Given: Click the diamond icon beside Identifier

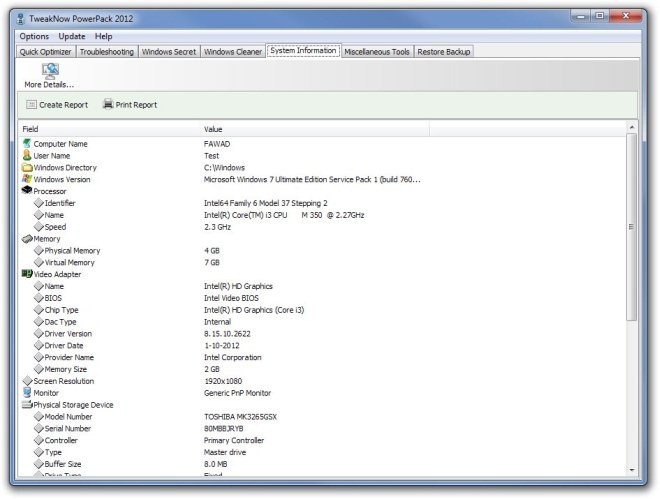Looking at the screenshot, I should 39,203.
